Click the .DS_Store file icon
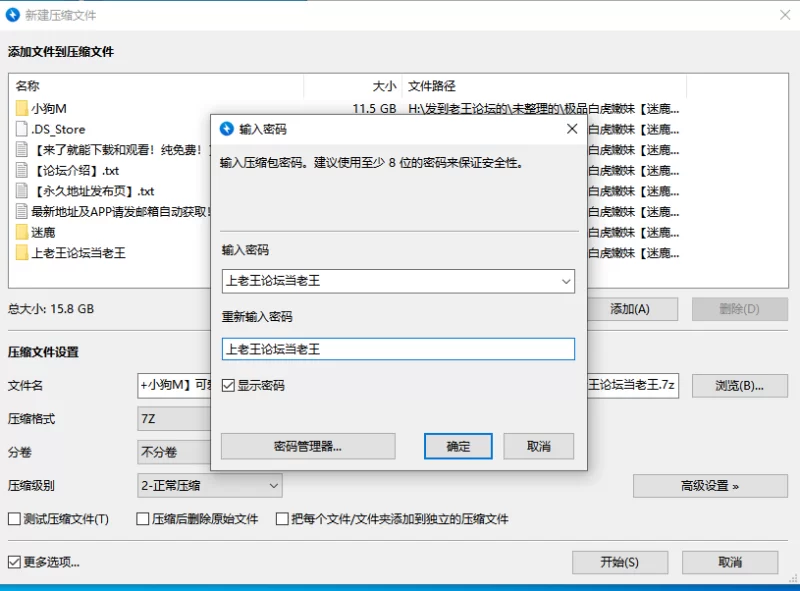This screenshot has width=800, height=591. tap(21, 129)
